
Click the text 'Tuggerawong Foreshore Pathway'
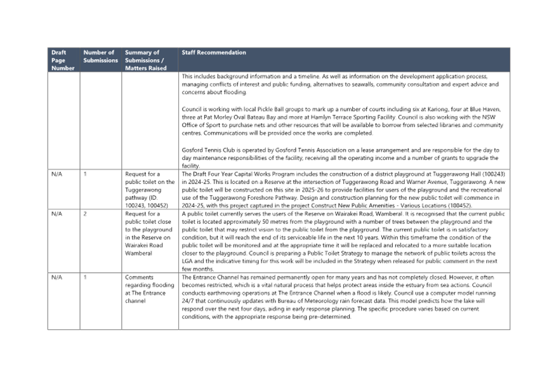[251, 198]
